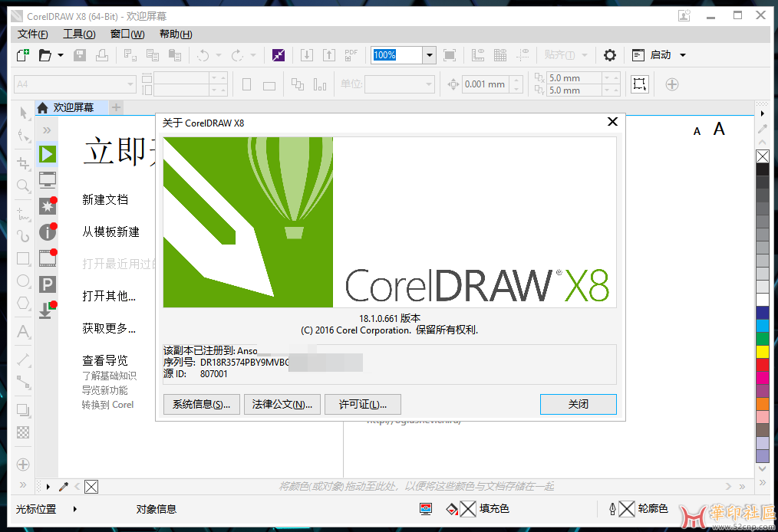Click the 系统信息(S)... button
Image resolution: width=778 pixels, height=532 pixels.
[x=202, y=405]
